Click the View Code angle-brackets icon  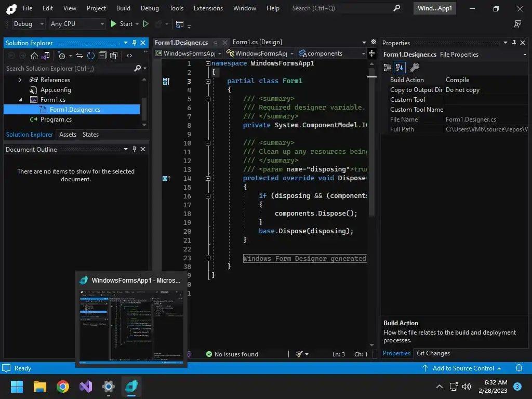(129, 56)
